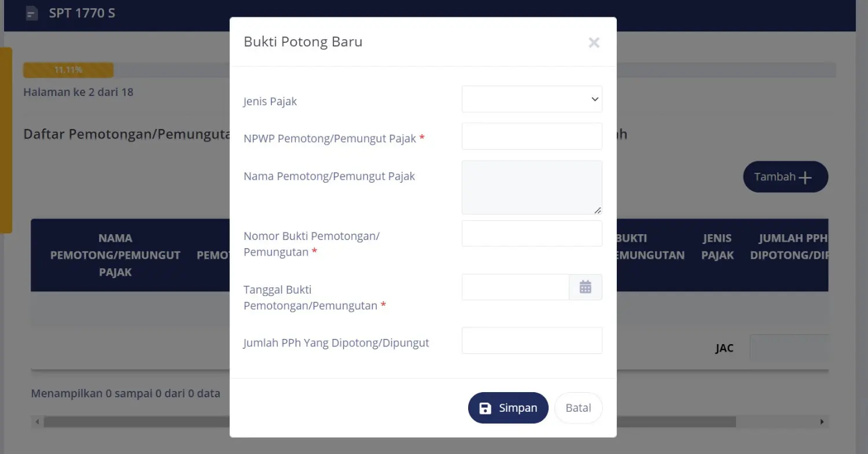The width and height of the screenshot is (868, 454).
Task: Click the plus icon on the Tambah button
Action: (804, 176)
